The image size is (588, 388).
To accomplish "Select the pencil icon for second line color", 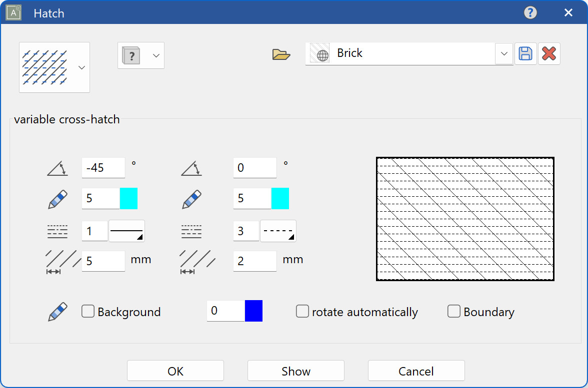I will (x=191, y=198).
